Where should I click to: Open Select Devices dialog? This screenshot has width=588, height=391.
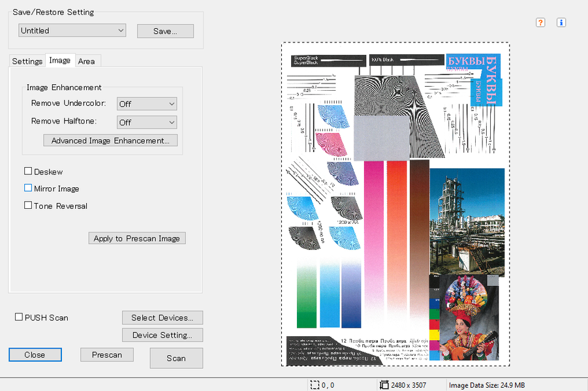click(162, 317)
